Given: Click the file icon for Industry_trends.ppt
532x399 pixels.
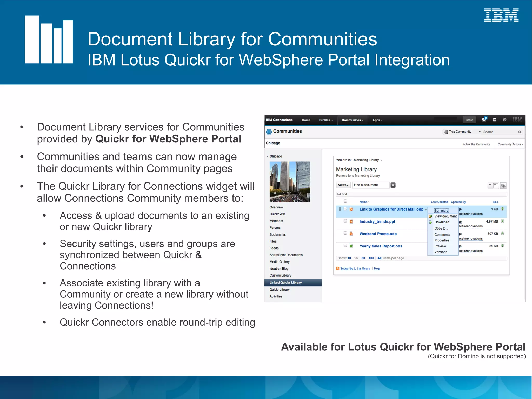Looking at the screenshot, I should [351, 221].
